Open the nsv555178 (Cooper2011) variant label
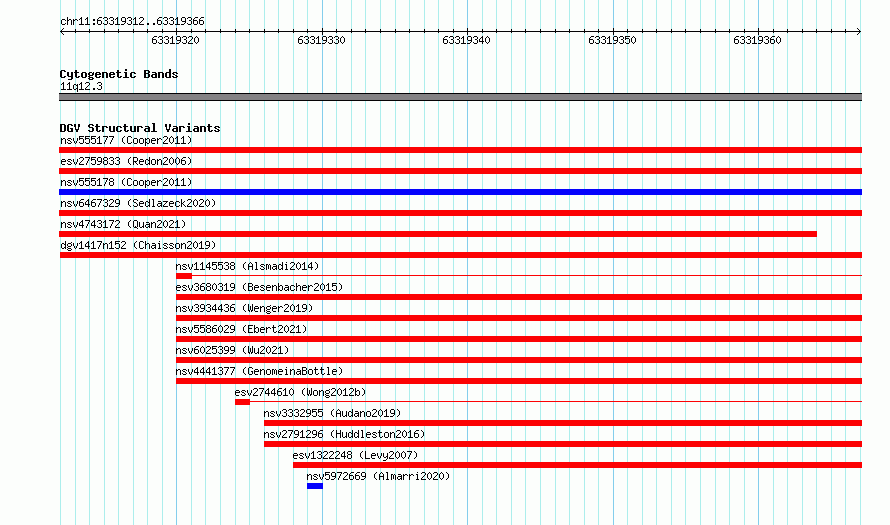Image resolution: width=890 pixels, height=525 pixels. 126,182
